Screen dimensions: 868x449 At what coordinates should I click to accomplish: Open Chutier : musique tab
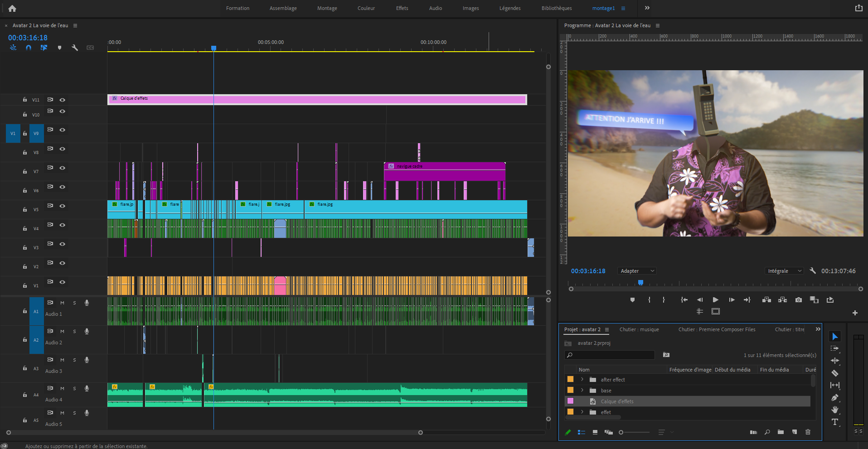coord(639,329)
